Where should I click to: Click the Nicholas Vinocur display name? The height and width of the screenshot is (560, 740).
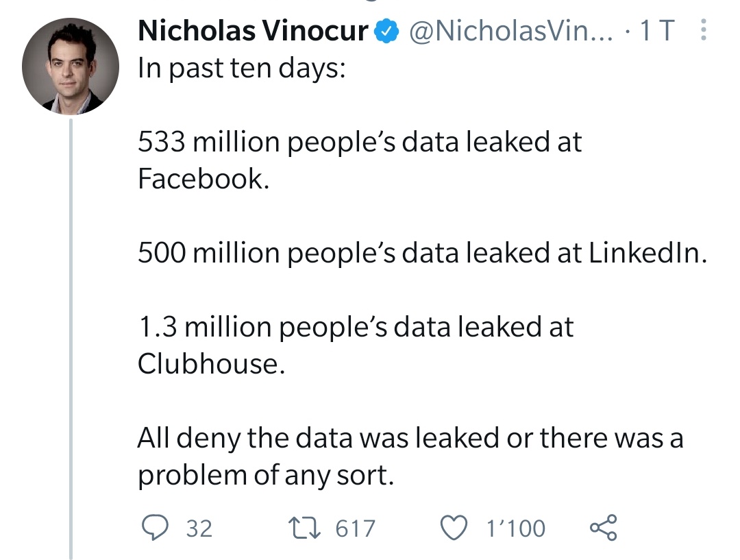(254, 31)
